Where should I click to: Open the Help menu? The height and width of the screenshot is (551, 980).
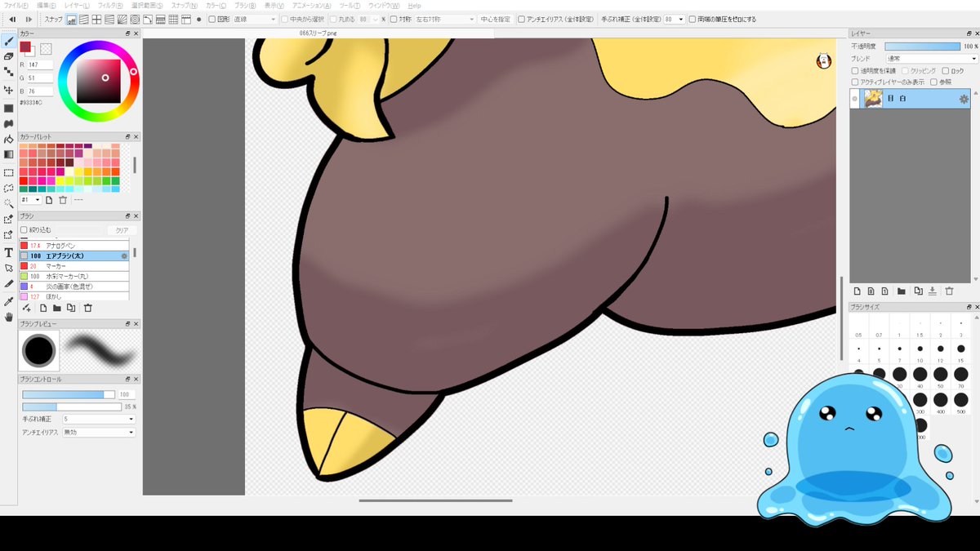(x=414, y=5)
